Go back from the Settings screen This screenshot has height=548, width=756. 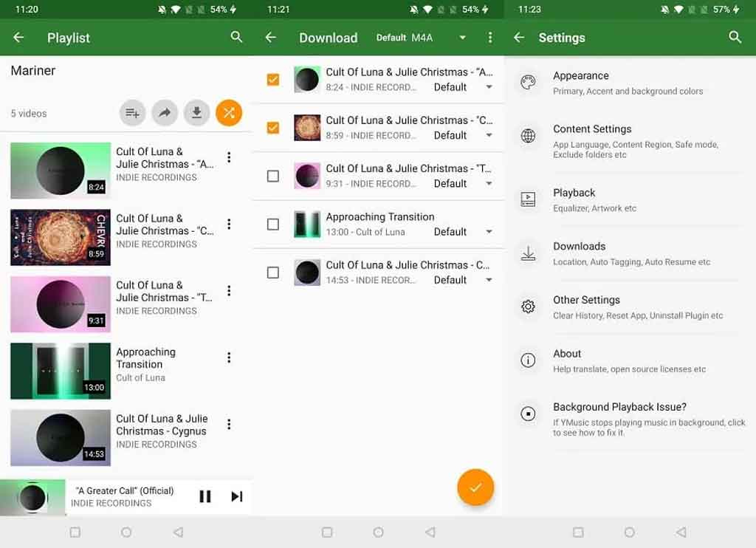519,38
